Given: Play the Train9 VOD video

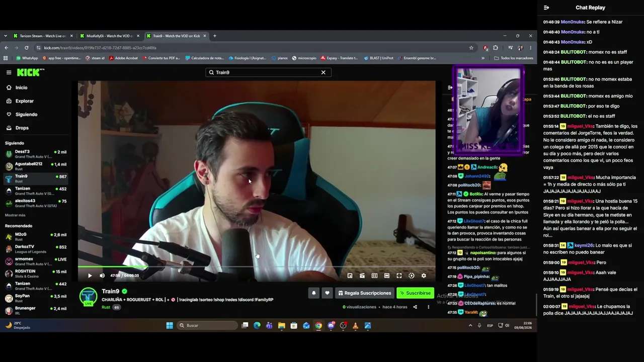Looking at the screenshot, I should [x=90, y=276].
